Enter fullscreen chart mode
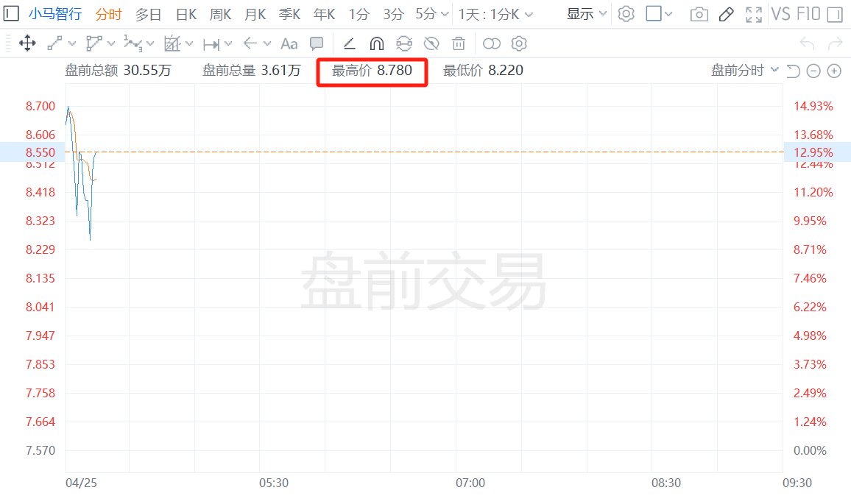This screenshot has height=504, width=851. (x=754, y=15)
